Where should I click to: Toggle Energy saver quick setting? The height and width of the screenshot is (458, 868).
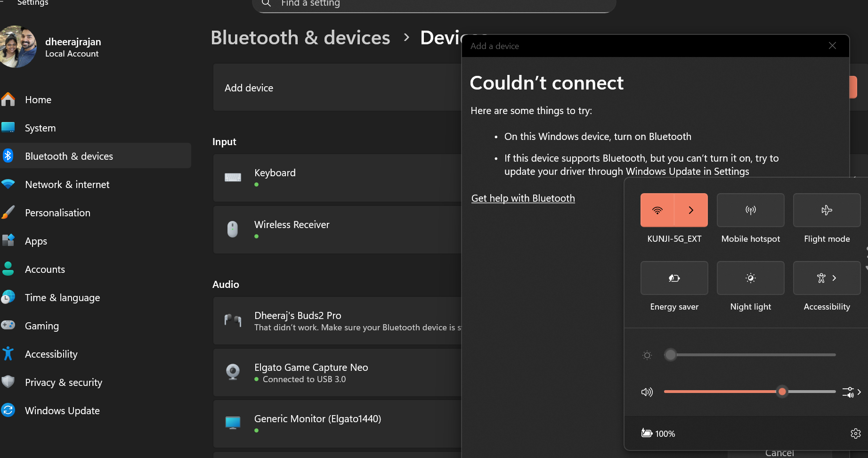point(674,278)
